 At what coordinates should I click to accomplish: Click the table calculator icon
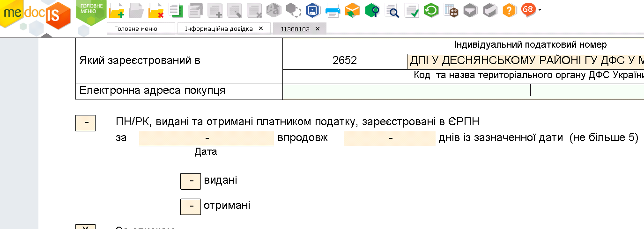coord(451,10)
